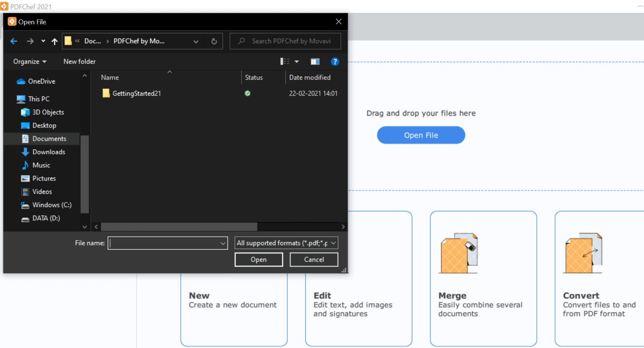Click the navigate up arrow icon
The image size is (644, 348).
click(x=54, y=41)
